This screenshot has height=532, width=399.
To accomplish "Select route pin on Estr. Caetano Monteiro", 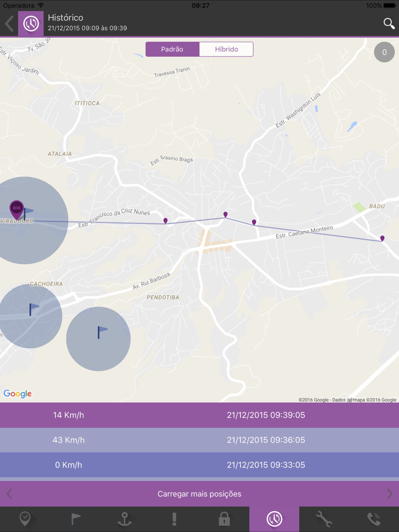I will (254, 222).
